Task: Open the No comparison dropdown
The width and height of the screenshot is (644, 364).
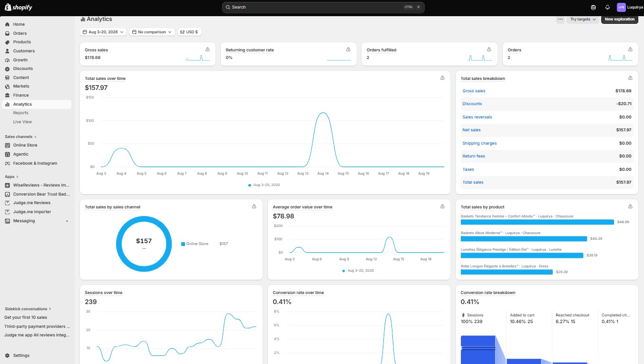Action: coord(152,32)
